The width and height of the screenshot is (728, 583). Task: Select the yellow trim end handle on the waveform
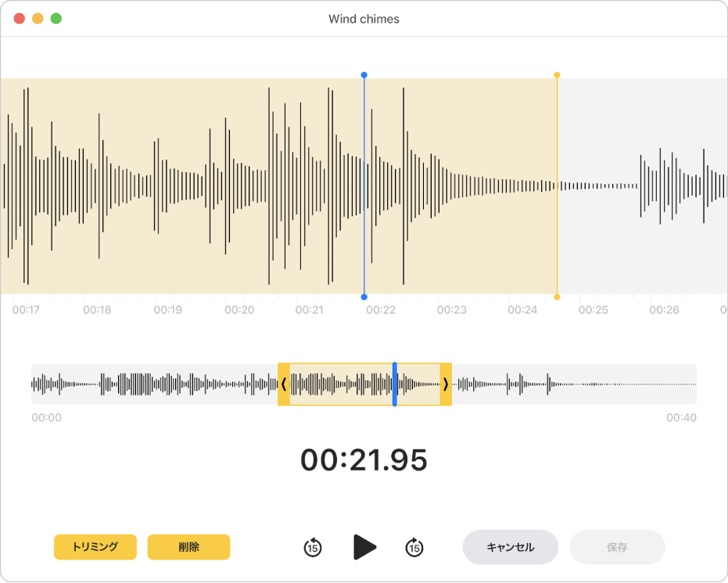coord(557,75)
